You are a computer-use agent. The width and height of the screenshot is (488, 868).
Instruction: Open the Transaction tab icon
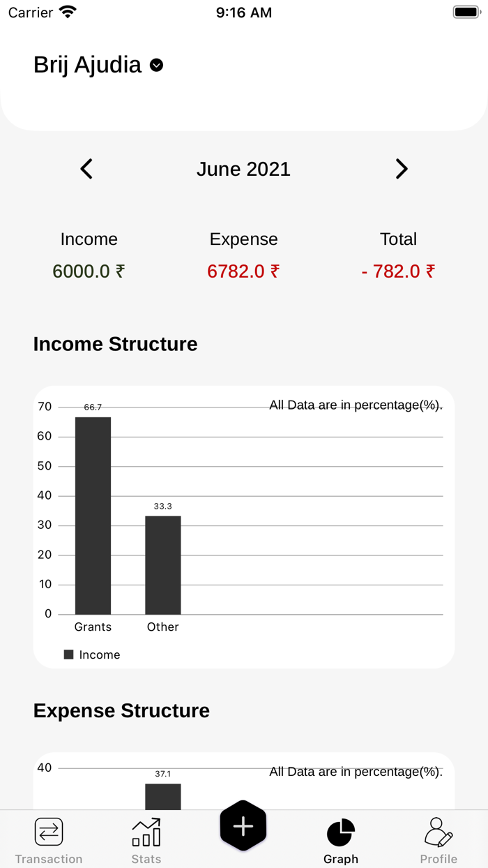pos(49,831)
